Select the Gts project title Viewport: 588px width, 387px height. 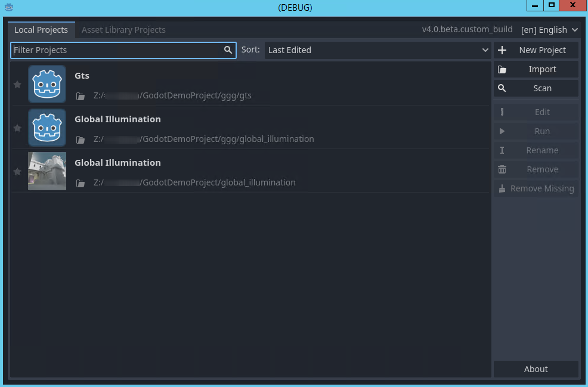(82, 75)
